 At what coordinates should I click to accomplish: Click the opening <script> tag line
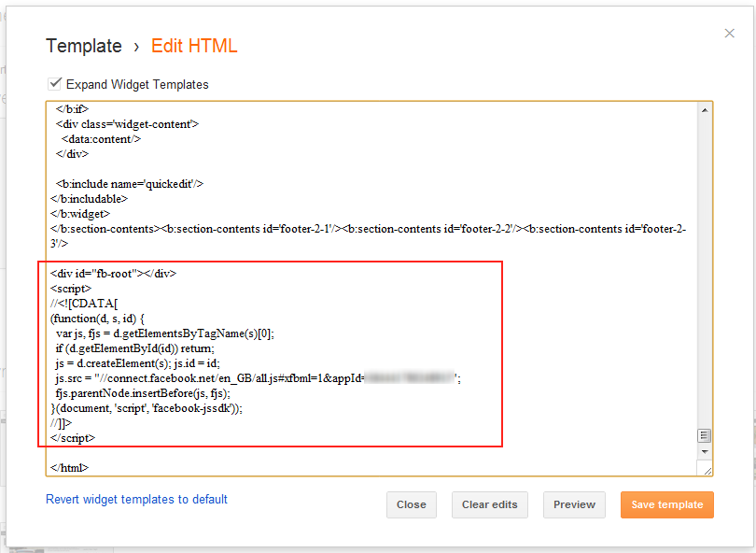click(70, 289)
